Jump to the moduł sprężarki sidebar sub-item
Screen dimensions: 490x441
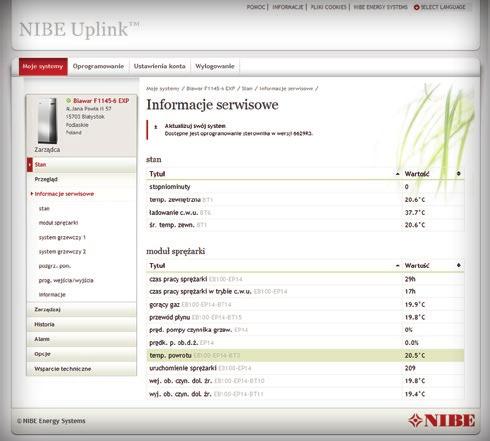58,223
